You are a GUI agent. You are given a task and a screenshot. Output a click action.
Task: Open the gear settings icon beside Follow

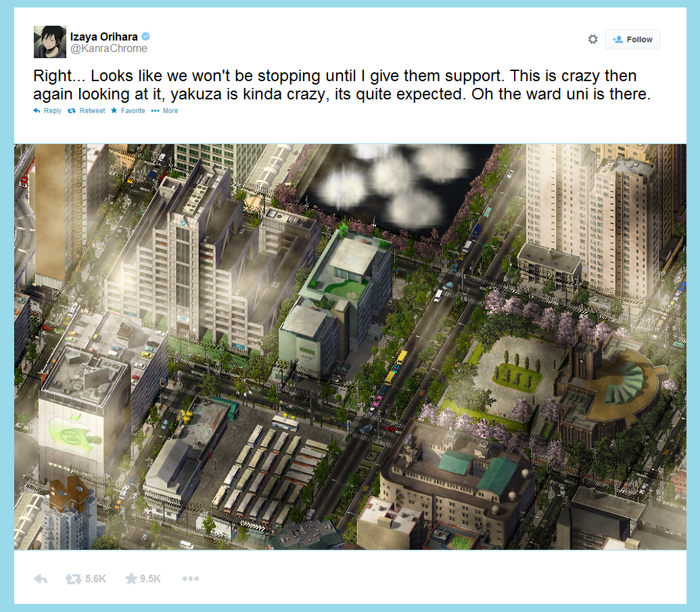(592, 39)
